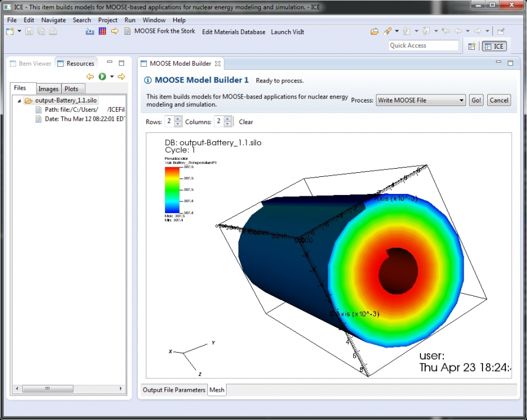Click the yellow back arrow in Resources view
This screenshot has height=420, width=527.
(90, 76)
